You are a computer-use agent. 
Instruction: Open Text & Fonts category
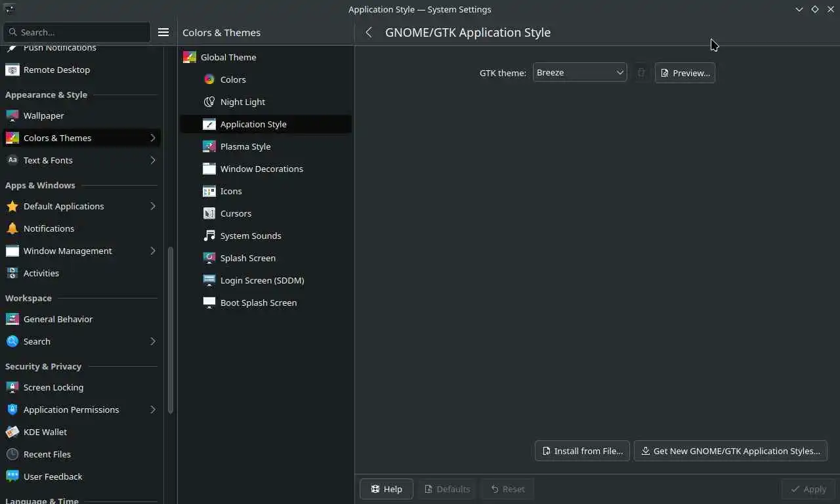pyautogui.click(x=82, y=160)
